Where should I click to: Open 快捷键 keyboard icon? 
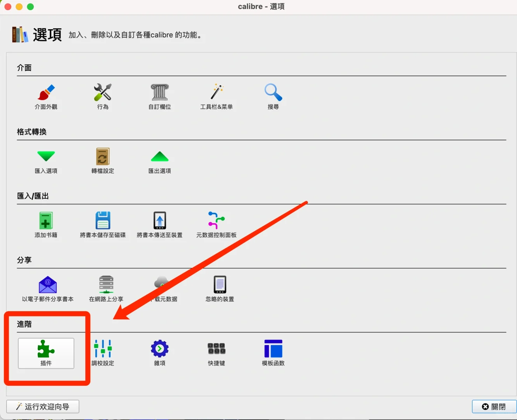[x=216, y=348]
